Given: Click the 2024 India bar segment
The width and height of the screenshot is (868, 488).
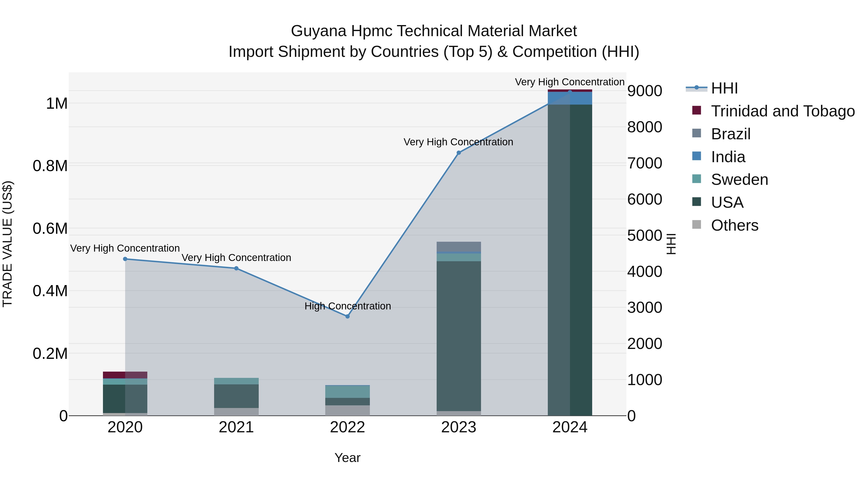Looking at the screenshot, I should click(x=570, y=98).
